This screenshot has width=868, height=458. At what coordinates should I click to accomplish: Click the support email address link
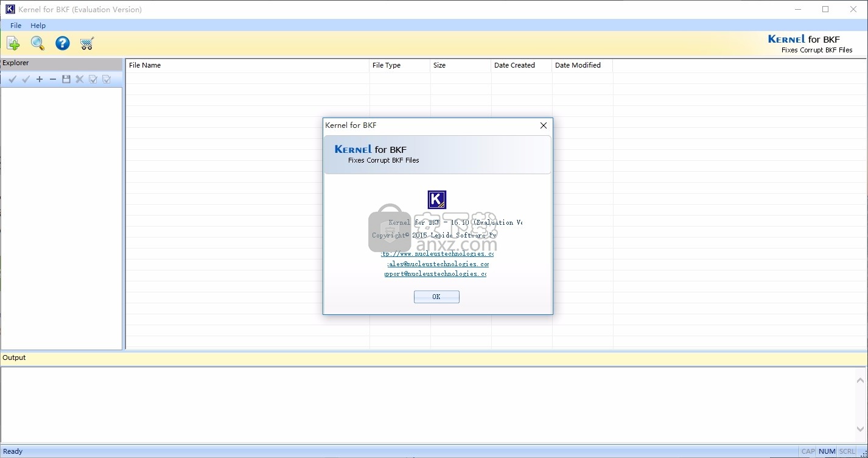tap(435, 273)
